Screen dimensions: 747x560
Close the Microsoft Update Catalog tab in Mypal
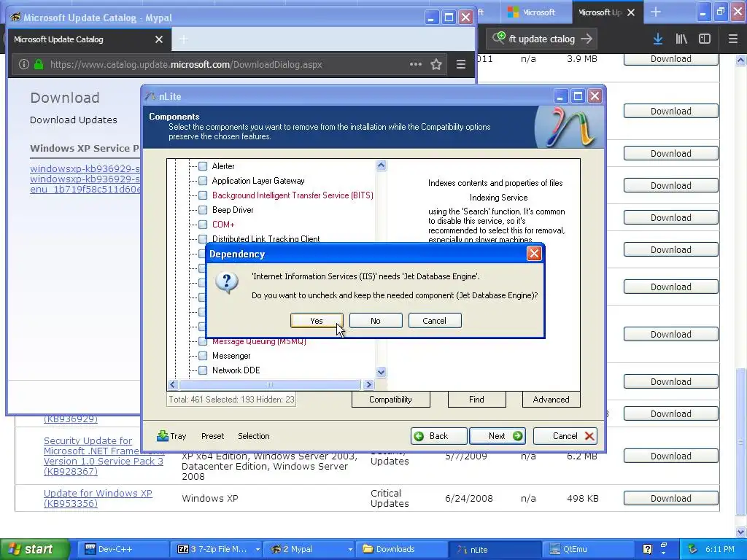[x=159, y=39]
